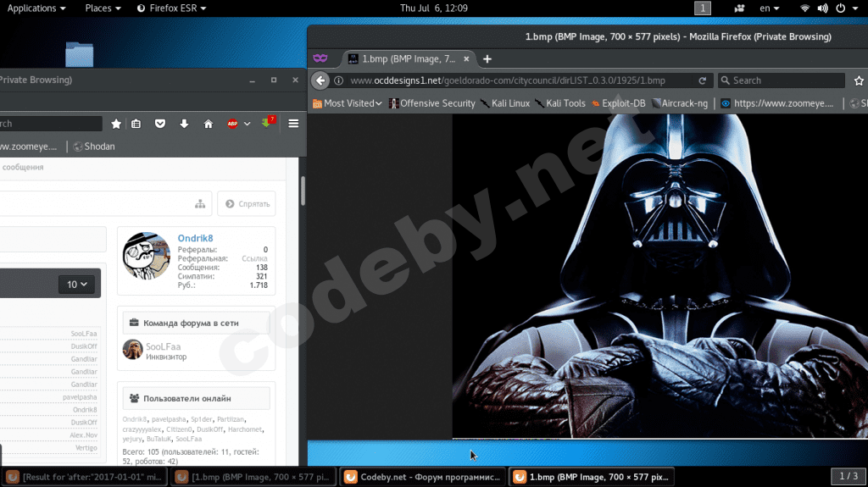Reload the 1.bmp page
868x487 pixels.
702,80
